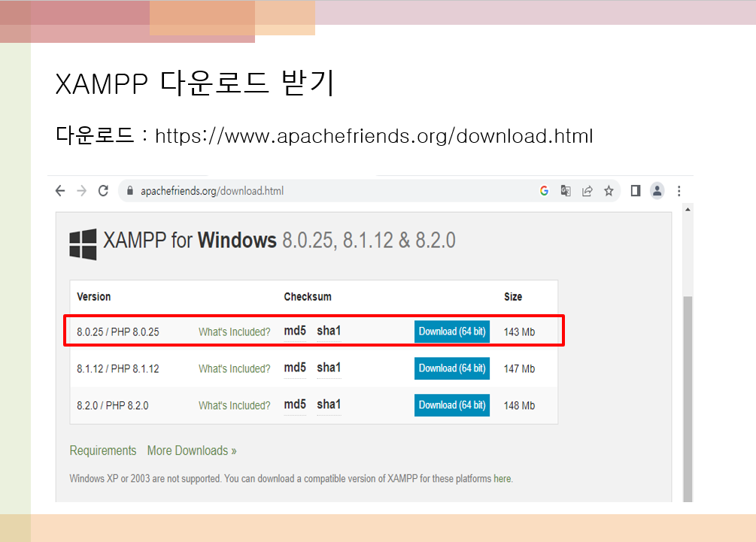The image size is (756, 542).
Task: Click the slide's apachefriends download URL text
Action: (x=374, y=136)
